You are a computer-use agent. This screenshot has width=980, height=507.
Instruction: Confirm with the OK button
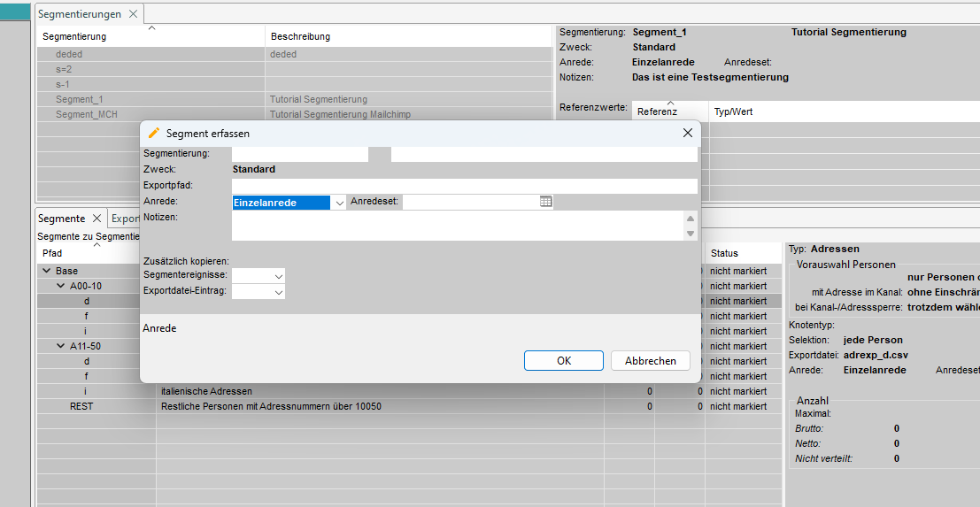coord(563,360)
